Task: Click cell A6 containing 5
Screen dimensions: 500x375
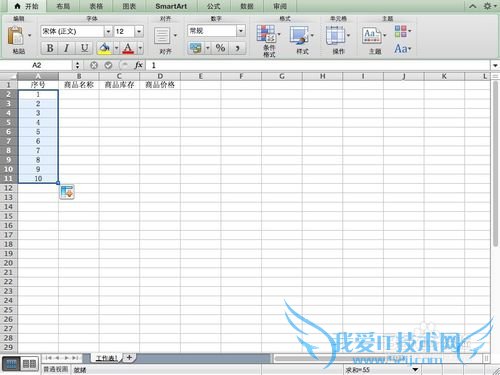Action: tap(38, 132)
